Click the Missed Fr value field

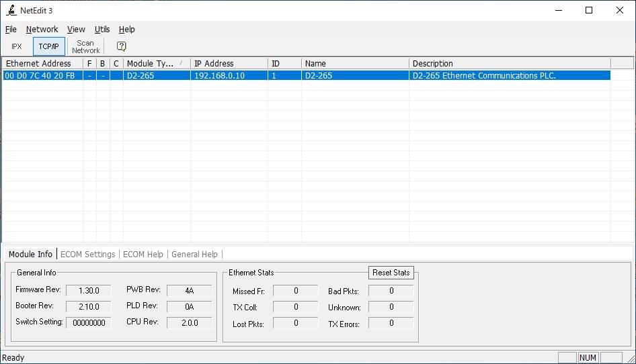coord(296,291)
